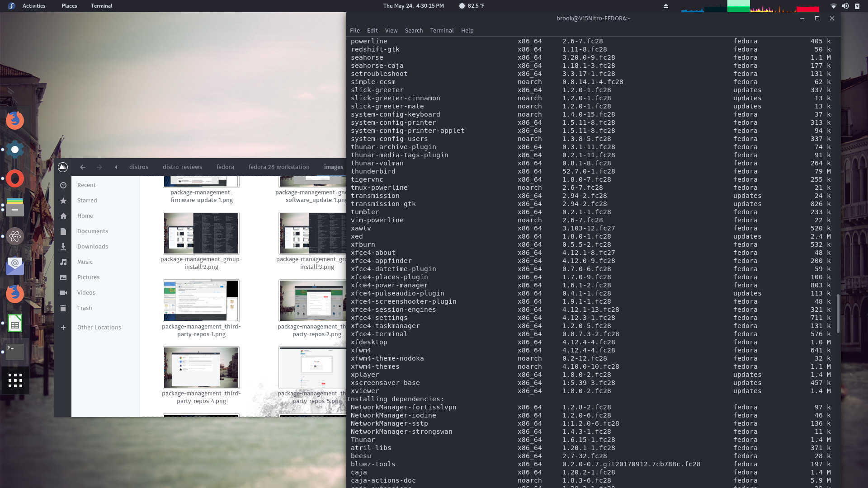
Task: Open Recent via its clock icon in sidebar
Action: [x=63, y=185]
